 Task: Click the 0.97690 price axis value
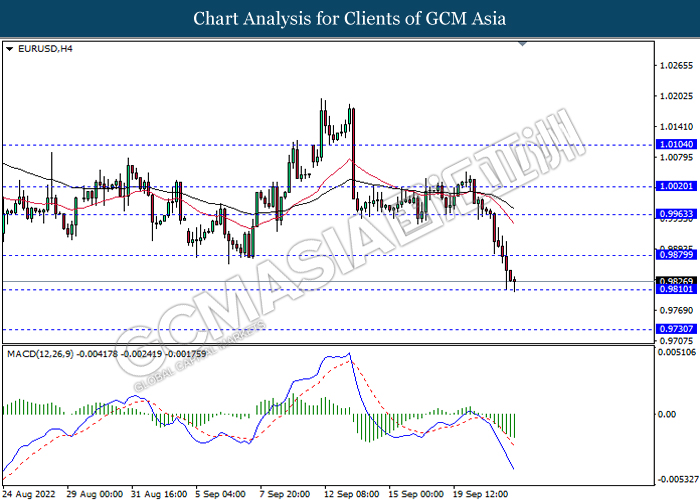(676, 310)
